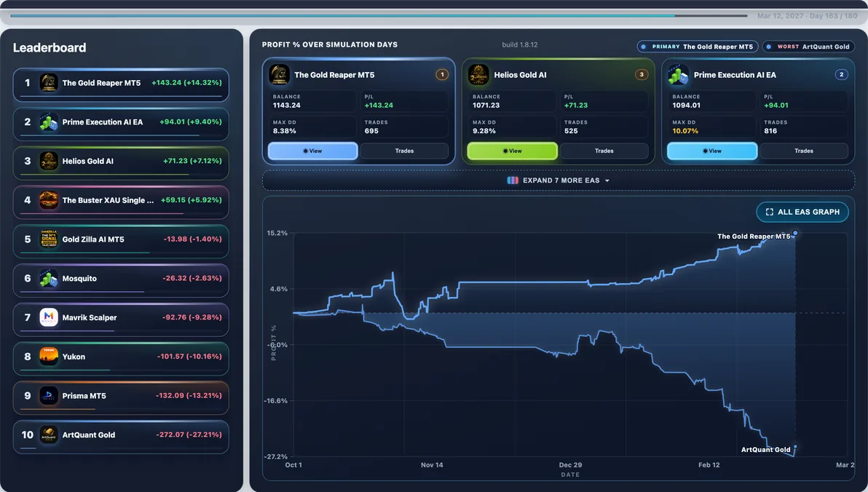The height and width of the screenshot is (492, 868).
Task: Click The Gold Reaper MT5 leaderboard avatar icon
Action: tap(49, 82)
